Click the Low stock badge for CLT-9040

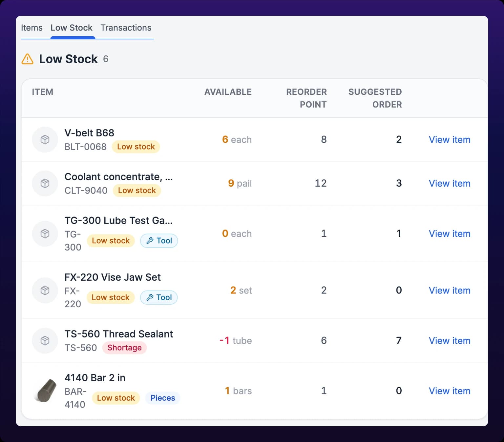(x=137, y=191)
